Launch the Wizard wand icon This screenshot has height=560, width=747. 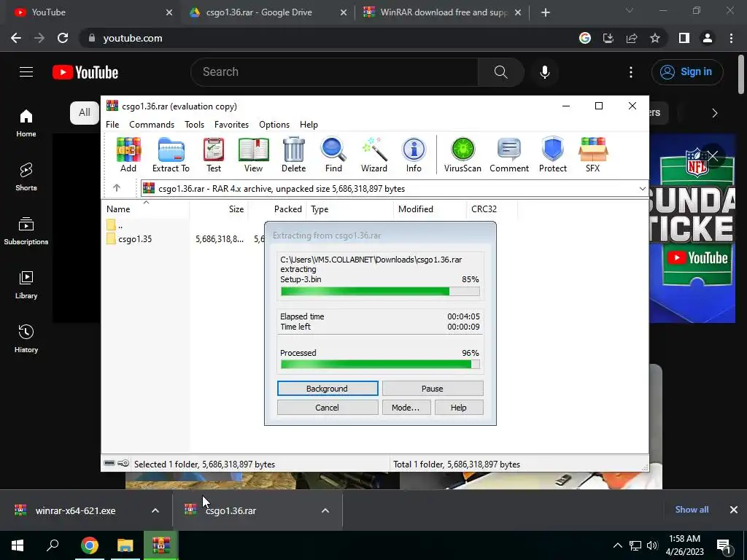pyautogui.click(x=374, y=155)
